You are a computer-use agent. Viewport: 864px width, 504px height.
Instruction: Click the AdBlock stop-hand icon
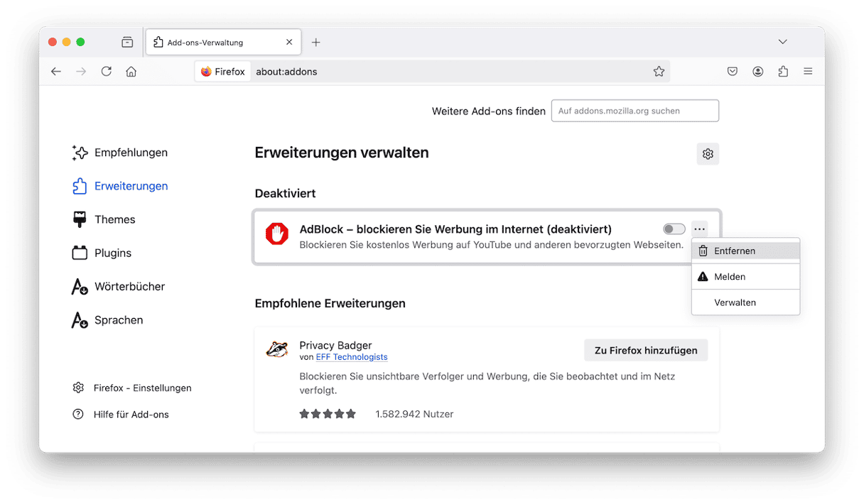277,234
